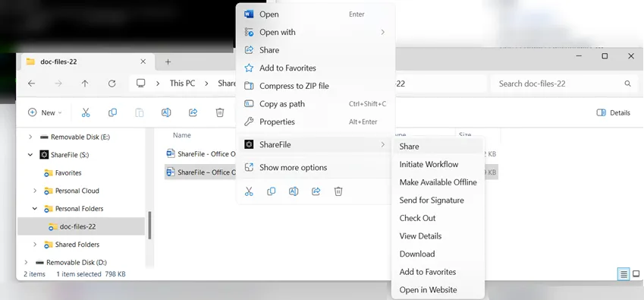Open Properties from context menu
The width and height of the screenshot is (644, 300).
click(x=316, y=122)
